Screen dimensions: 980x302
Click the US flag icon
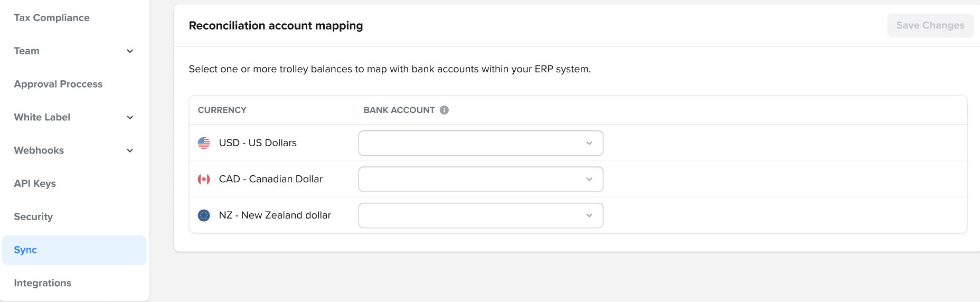pos(204,143)
